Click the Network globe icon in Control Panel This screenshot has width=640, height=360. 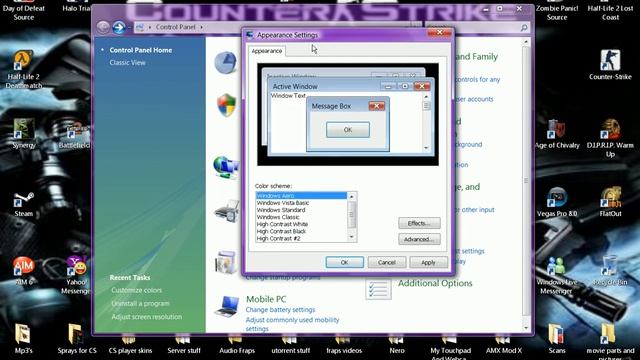[x=225, y=168]
